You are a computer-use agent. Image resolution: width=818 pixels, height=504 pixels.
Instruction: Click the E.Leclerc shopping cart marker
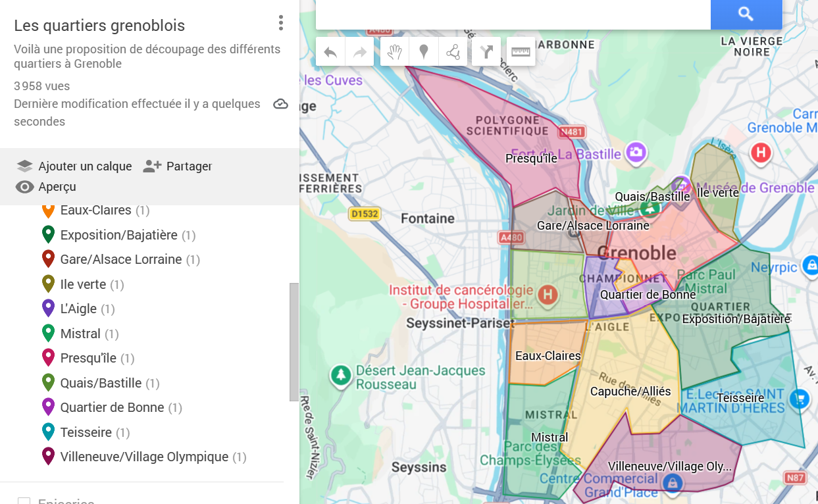point(800,399)
